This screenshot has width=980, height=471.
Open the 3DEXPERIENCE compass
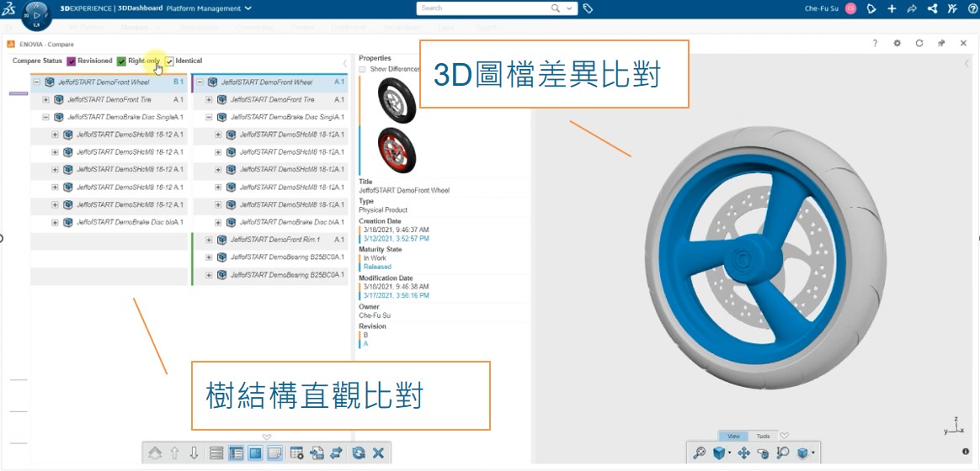(x=36, y=16)
